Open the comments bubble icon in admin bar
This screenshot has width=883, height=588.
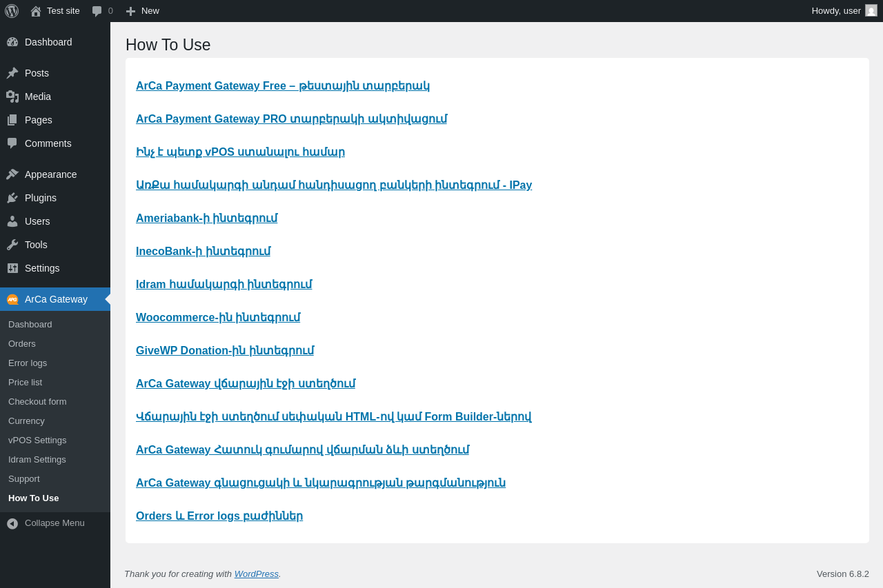pyautogui.click(x=97, y=11)
